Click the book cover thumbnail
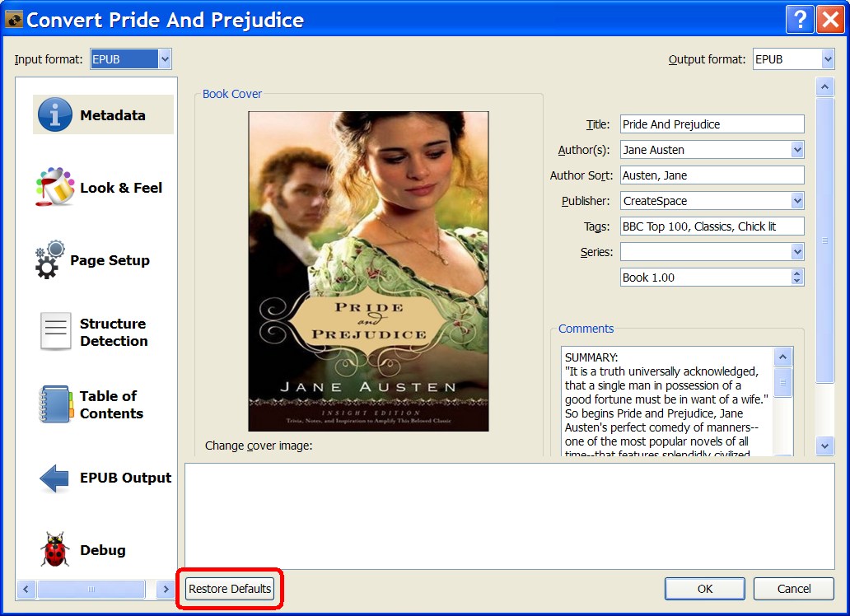This screenshot has height=616, width=850. (368, 271)
